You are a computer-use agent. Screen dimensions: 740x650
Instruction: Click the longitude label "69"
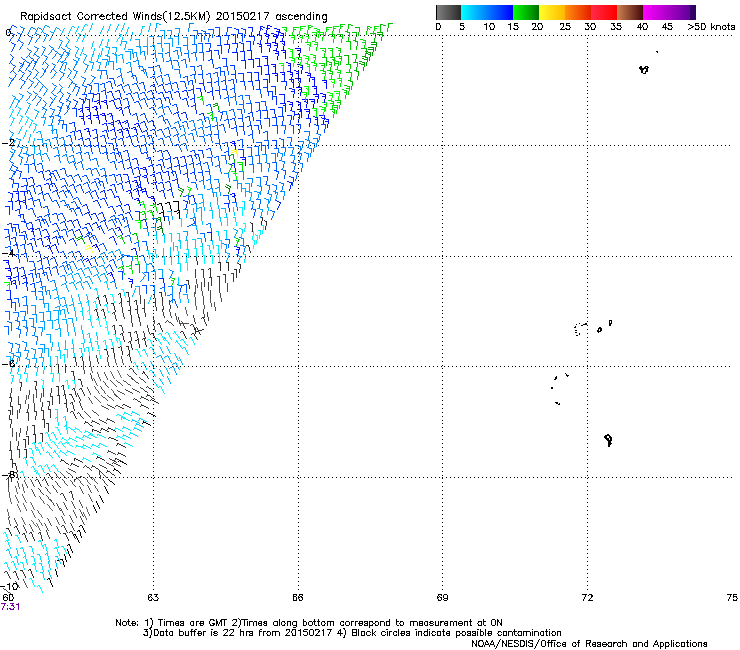pos(442,598)
